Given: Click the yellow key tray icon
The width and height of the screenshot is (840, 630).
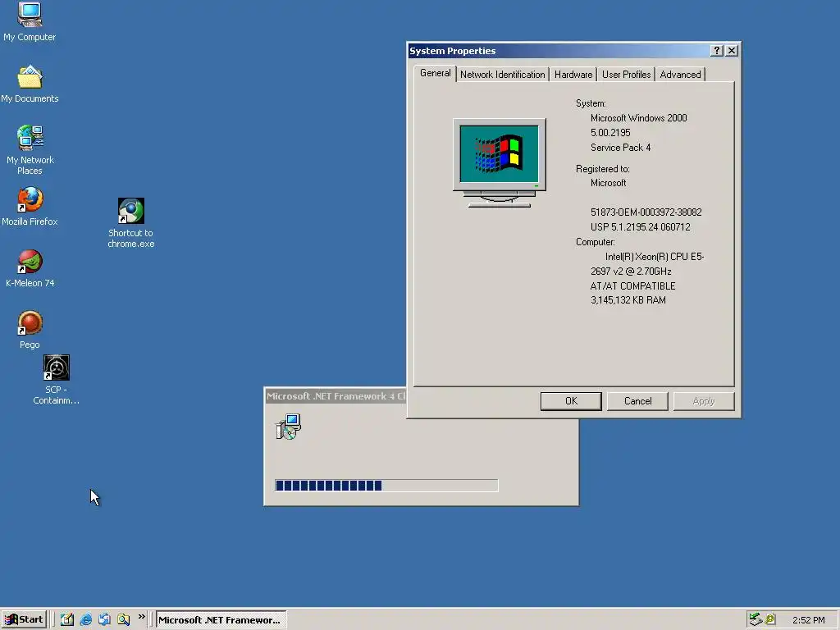Looking at the screenshot, I should (770, 619).
